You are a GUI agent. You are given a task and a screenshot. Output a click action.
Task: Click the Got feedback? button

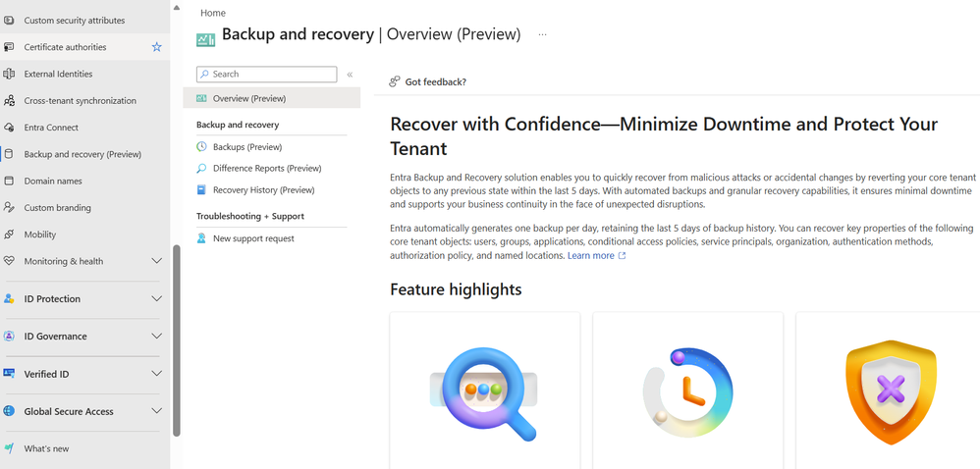428,81
